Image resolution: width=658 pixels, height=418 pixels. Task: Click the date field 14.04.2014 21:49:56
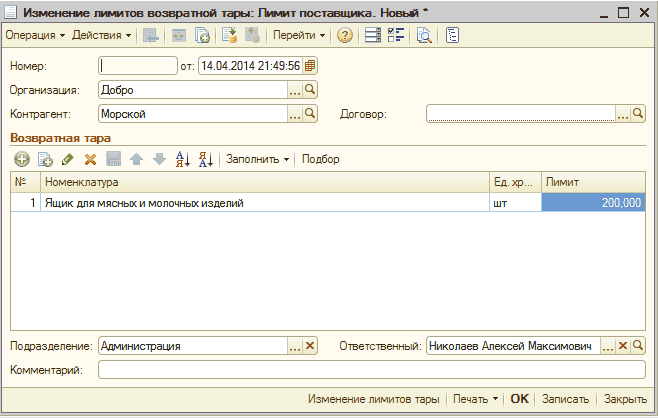coord(250,66)
